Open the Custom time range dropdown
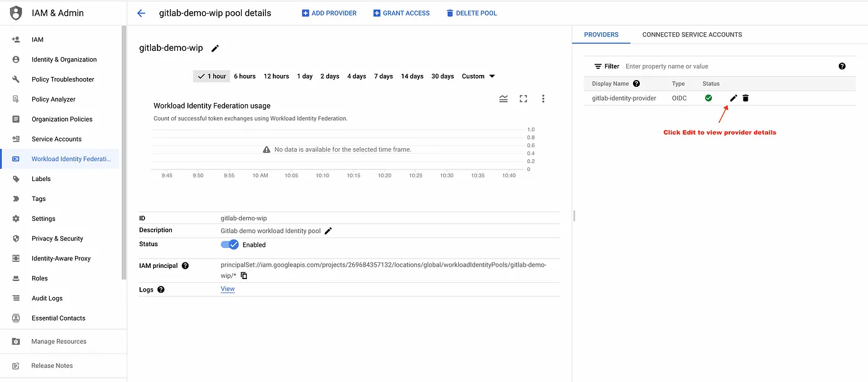 point(479,76)
